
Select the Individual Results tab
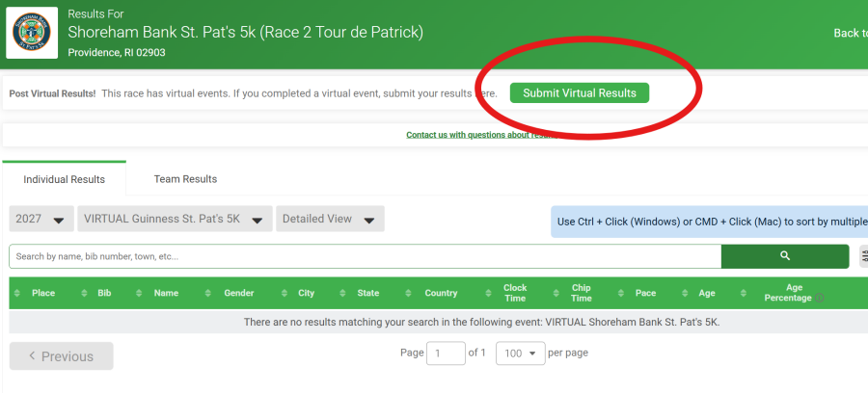[64, 179]
